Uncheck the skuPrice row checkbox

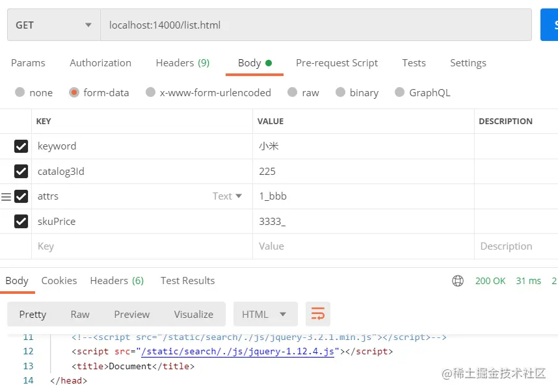click(x=21, y=221)
